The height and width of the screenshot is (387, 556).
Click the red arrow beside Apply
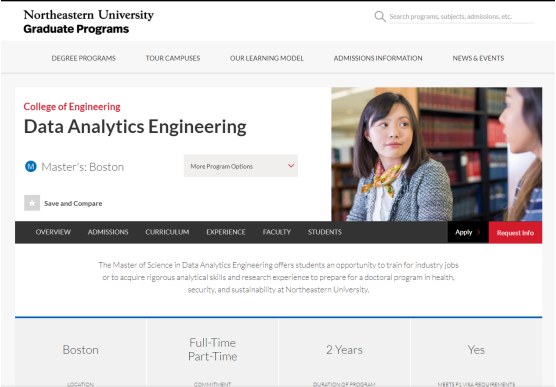478,232
